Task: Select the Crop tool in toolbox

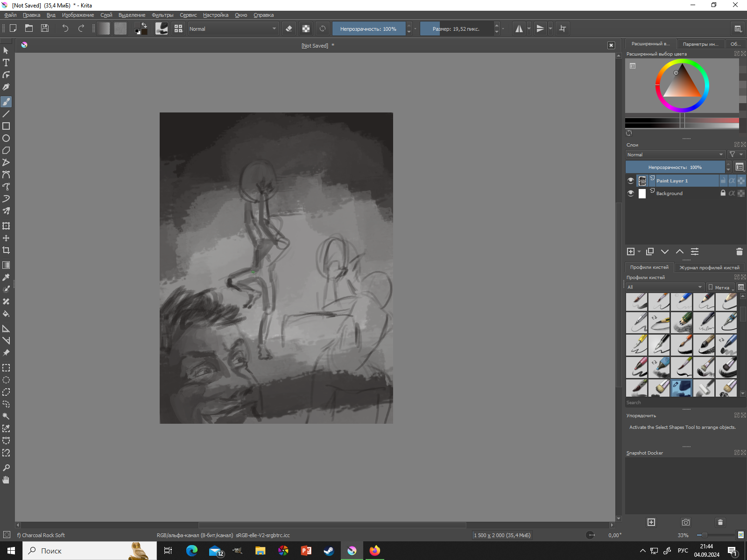Action: tap(6, 250)
